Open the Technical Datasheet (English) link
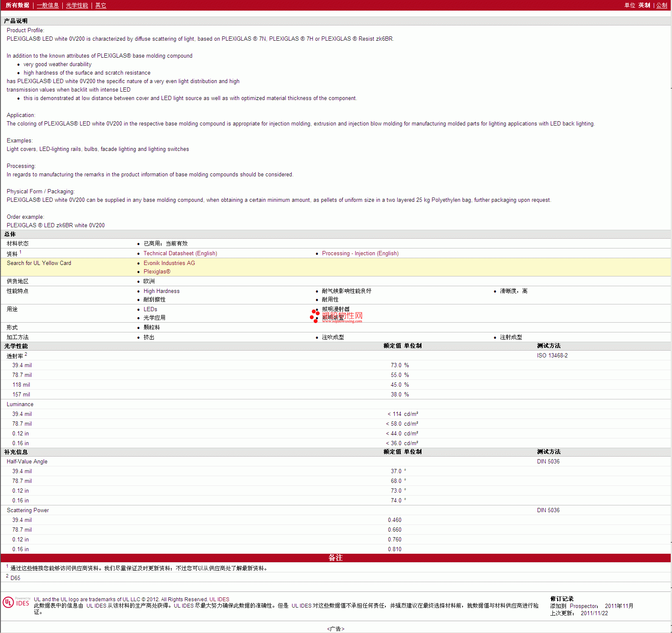The width and height of the screenshot is (672, 633). pyautogui.click(x=180, y=254)
